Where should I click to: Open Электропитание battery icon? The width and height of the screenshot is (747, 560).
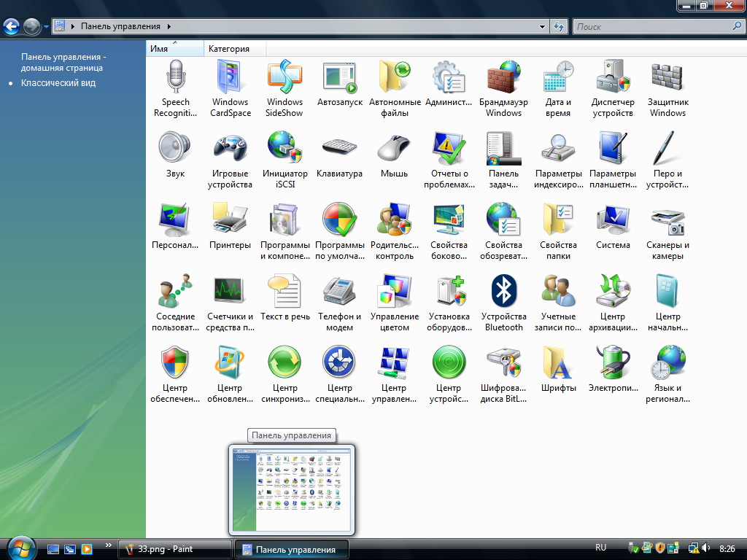(613, 362)
